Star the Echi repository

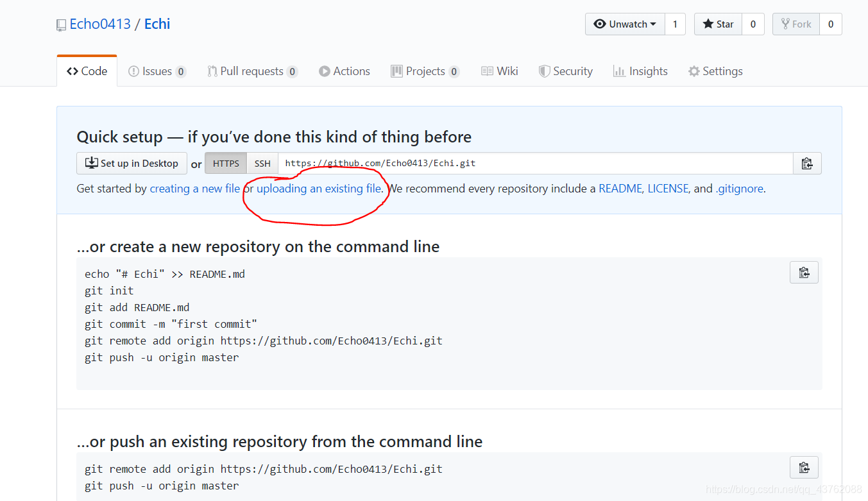[x=718, y=24]
